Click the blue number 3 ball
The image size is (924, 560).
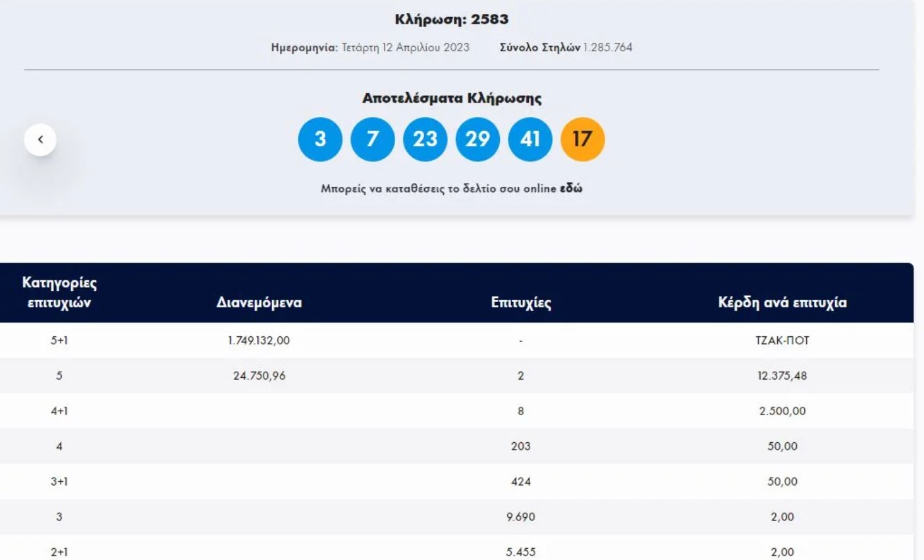pyautogui.click(x=320, y=140)
